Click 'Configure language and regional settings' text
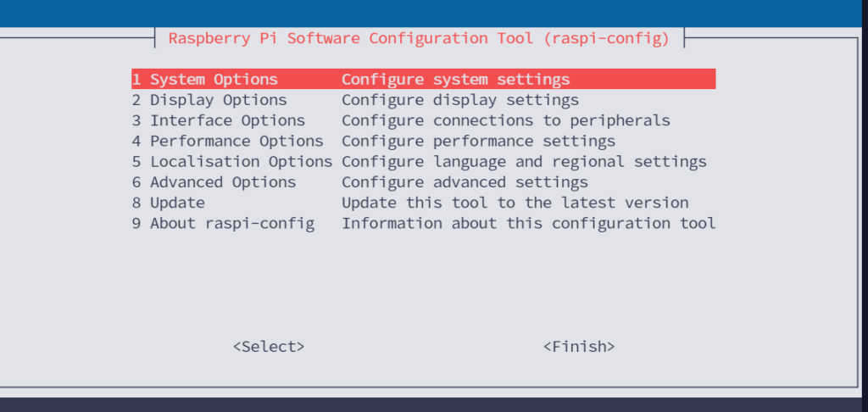This screenshot has width=868, height=412. (x=524, y=161)
